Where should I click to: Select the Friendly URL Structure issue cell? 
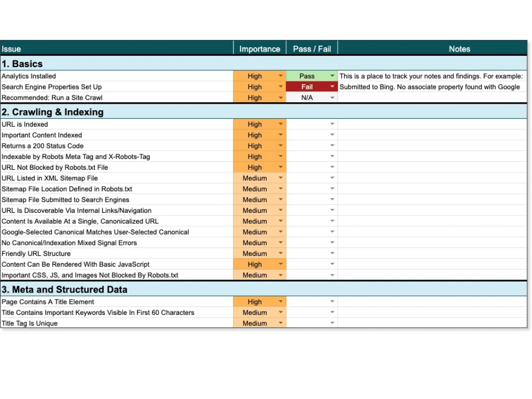[117, 253]
